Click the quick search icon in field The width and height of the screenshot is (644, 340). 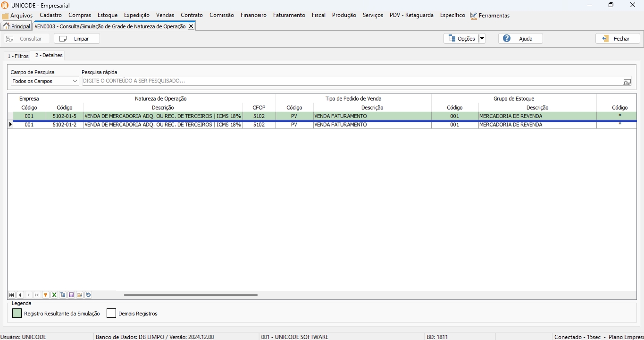tap(627, 82)
